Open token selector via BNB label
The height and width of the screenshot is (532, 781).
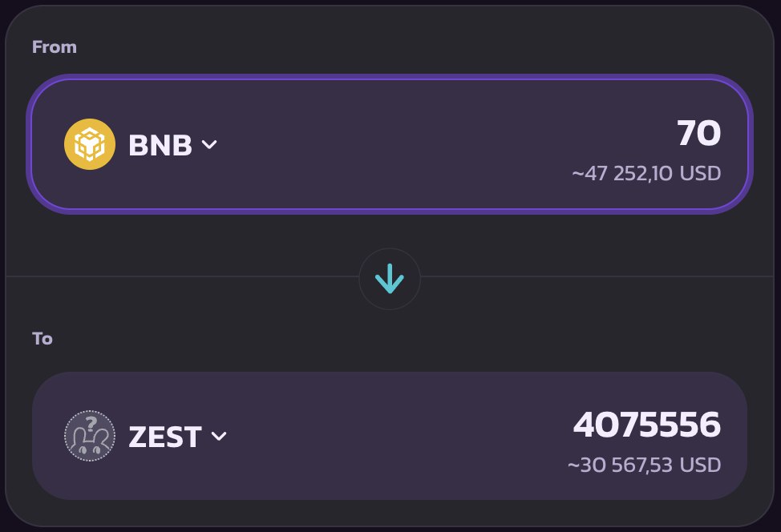[x=160, y=145]
